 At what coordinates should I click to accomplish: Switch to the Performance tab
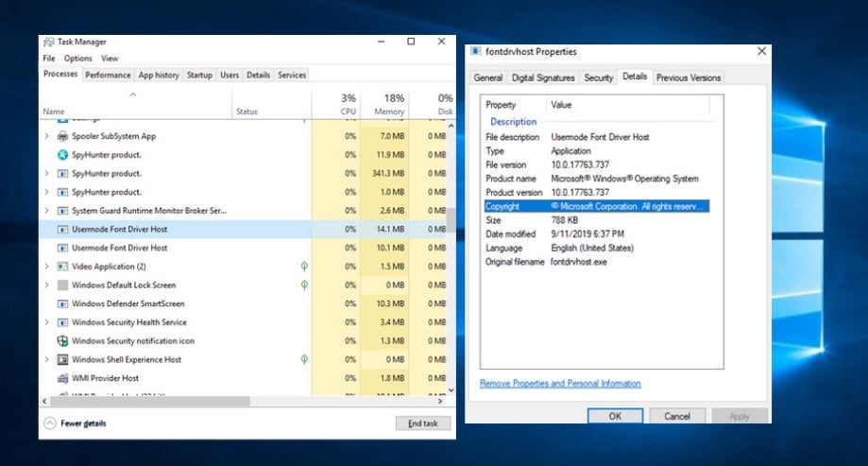point(108,75)
